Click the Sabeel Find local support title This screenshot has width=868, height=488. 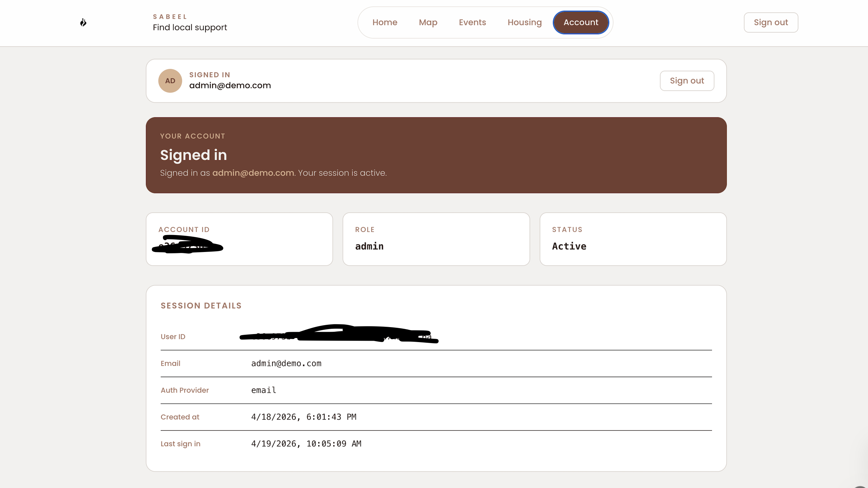pyautogui.click(x=190, y=23)
